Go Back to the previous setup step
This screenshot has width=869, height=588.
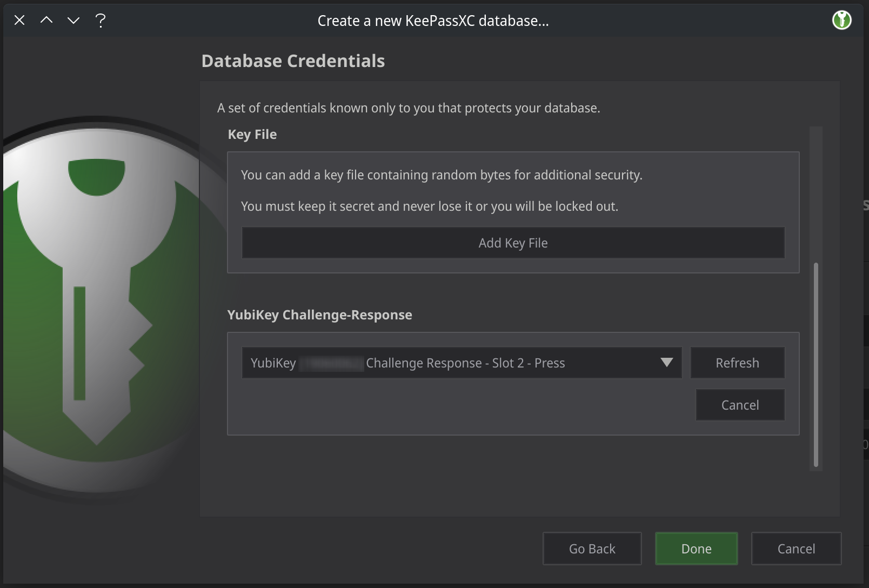(592, 549)
